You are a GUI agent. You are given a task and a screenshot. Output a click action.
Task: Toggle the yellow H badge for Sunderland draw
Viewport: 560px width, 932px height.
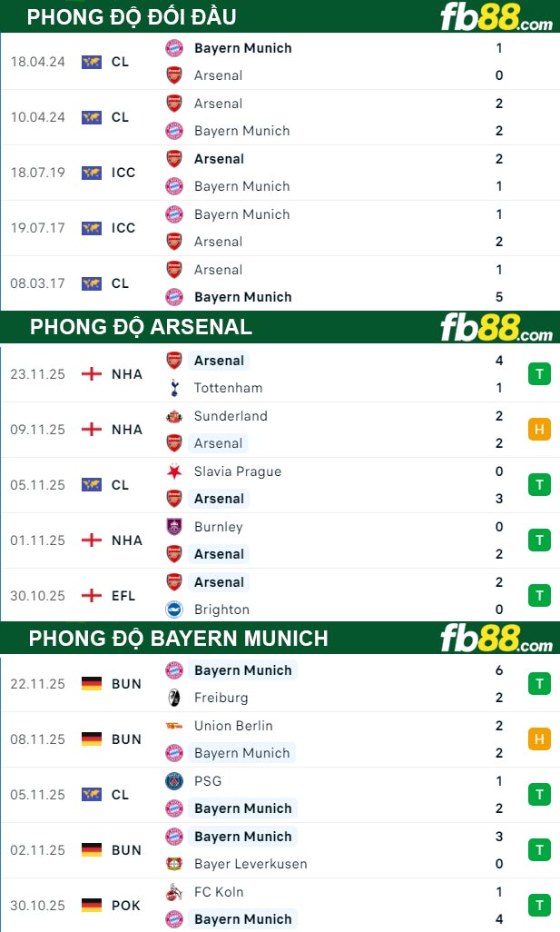point(539,429)
